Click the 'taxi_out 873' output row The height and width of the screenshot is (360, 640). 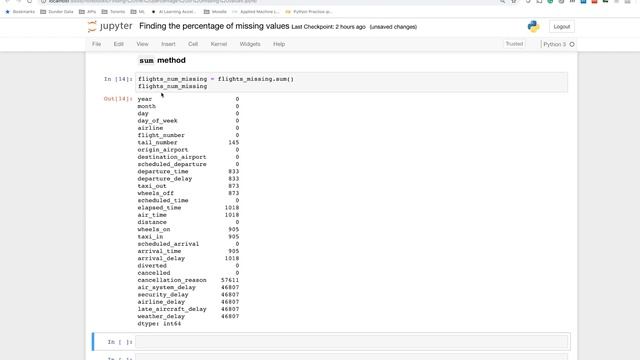pos(188,186)
